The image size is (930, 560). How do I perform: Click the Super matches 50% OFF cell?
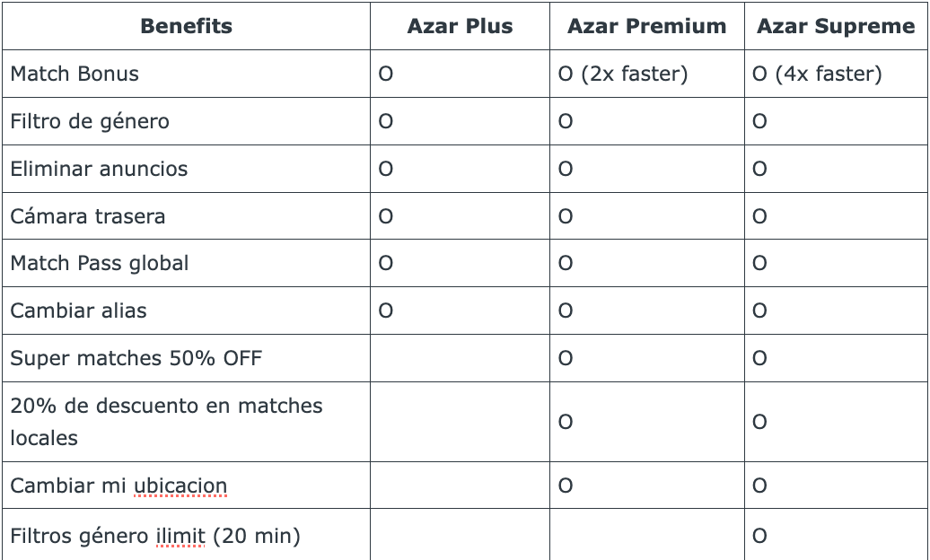coord(136,358)
